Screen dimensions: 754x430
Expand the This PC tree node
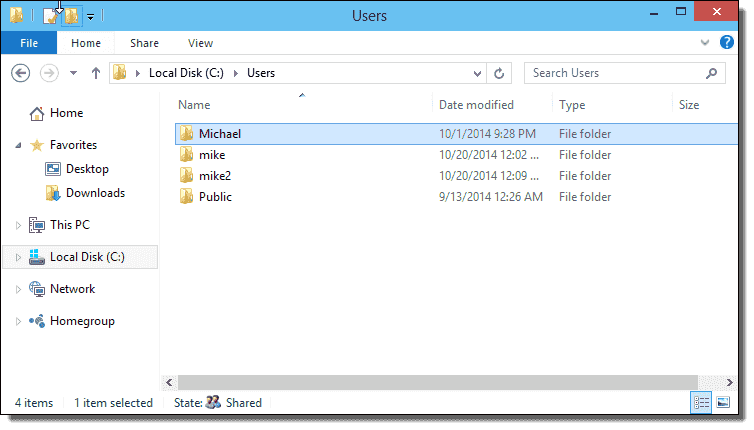point(18,225)
